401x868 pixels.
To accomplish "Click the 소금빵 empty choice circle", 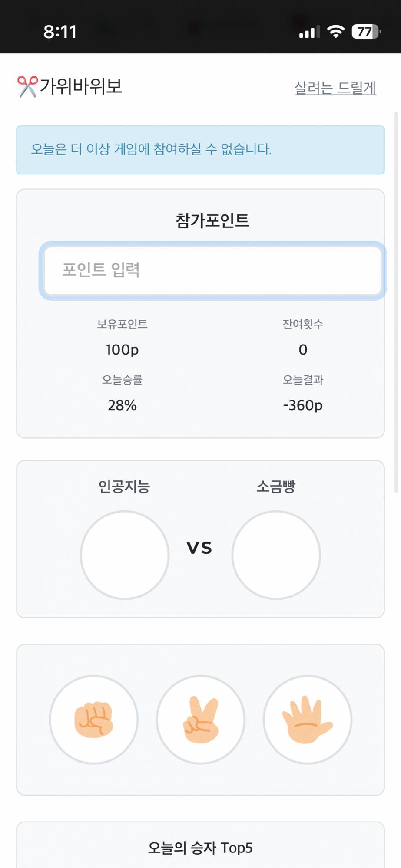I will coord(276,555).
